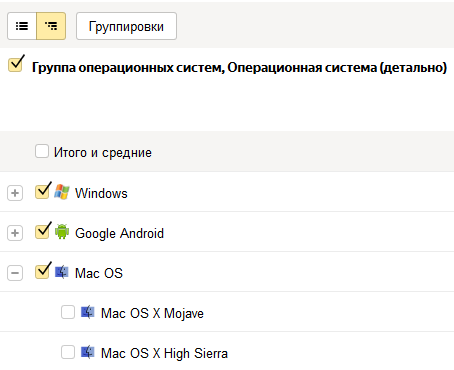This screenshot has height=370, width=454.
Task: Click the green Android robot icon
Action: 62,232
